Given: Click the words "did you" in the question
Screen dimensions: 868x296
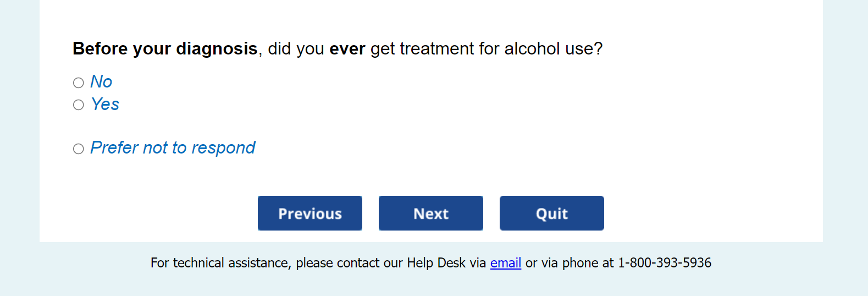Looking at the screenshot, I should (x=296, y=49).
